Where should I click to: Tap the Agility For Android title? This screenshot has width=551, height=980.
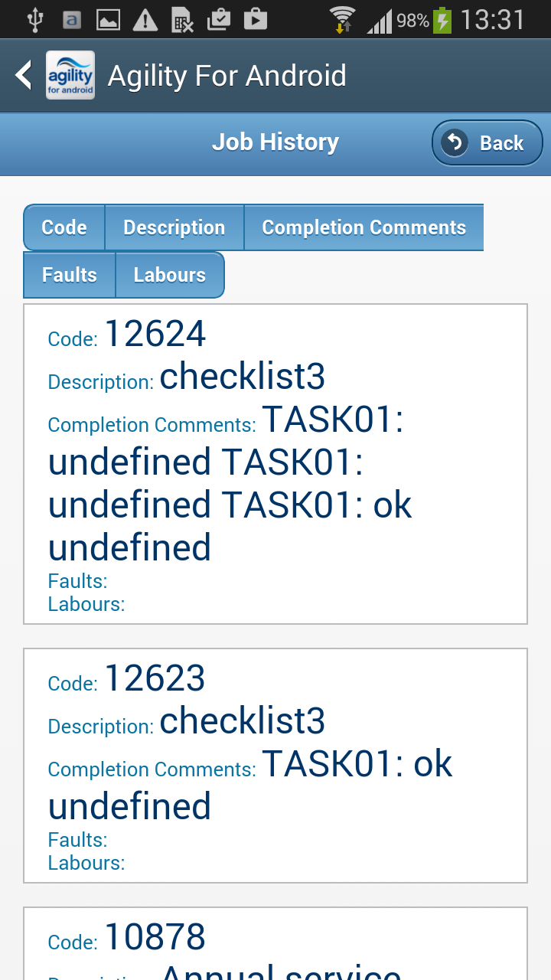click(227, 76)
